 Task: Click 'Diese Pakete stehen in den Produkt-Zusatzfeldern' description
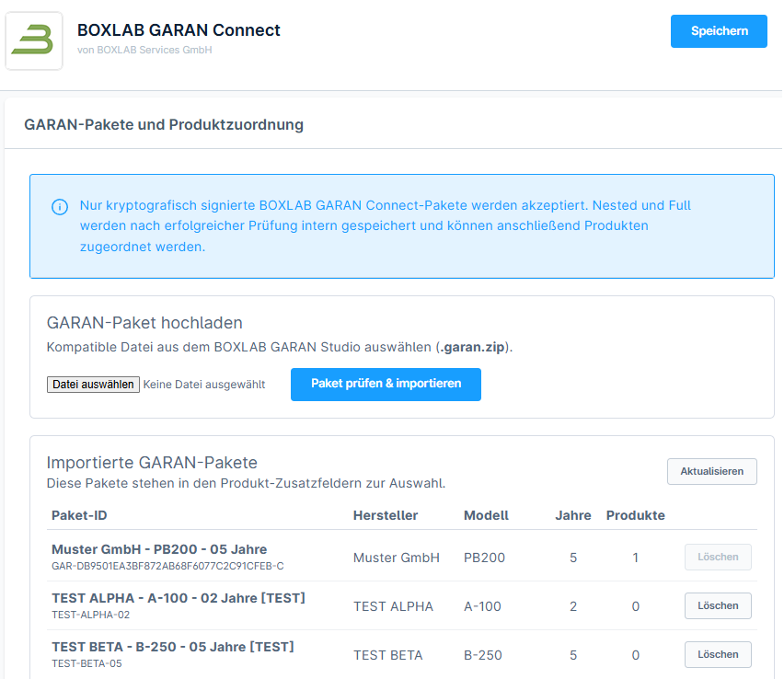[x=246, y=484]
